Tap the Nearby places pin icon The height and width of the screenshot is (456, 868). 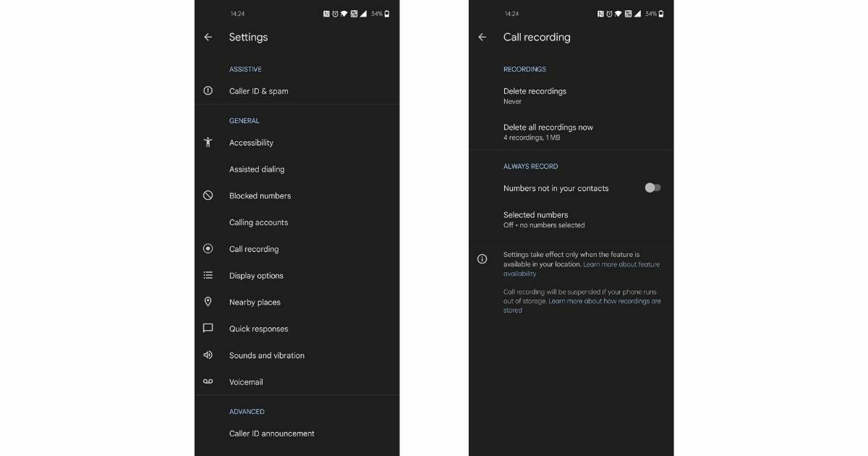(208, 302)
